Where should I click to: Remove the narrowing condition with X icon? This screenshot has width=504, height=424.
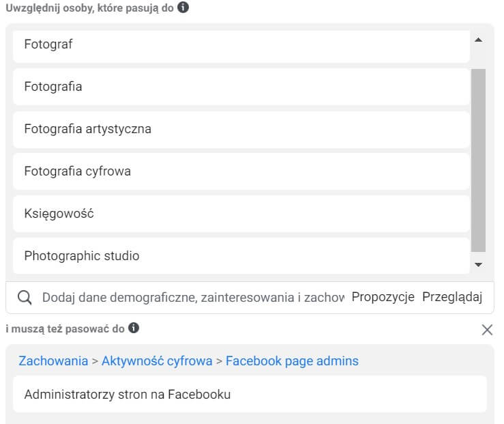[x=487, y=329]
